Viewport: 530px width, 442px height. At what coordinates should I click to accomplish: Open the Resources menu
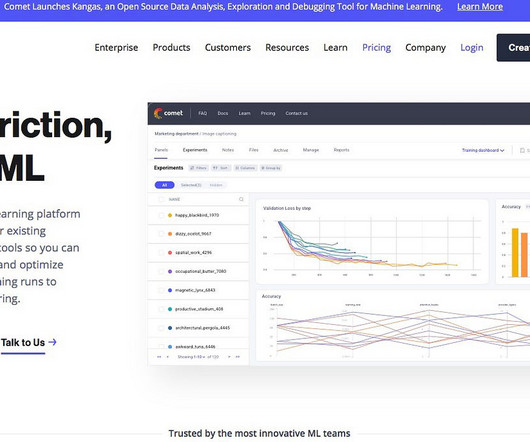pyautogui.click(x=287, y=48)
